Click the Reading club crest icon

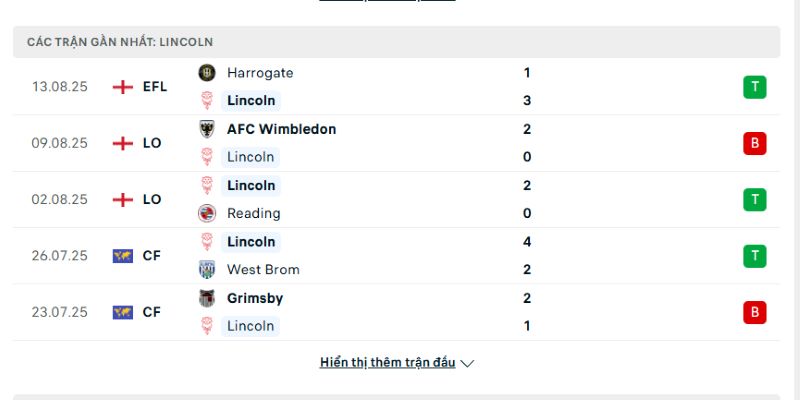point(207,213)
